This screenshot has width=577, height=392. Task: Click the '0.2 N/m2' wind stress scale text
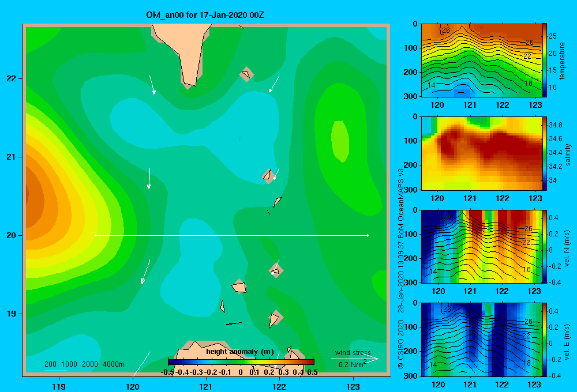(x=352, y=364)
